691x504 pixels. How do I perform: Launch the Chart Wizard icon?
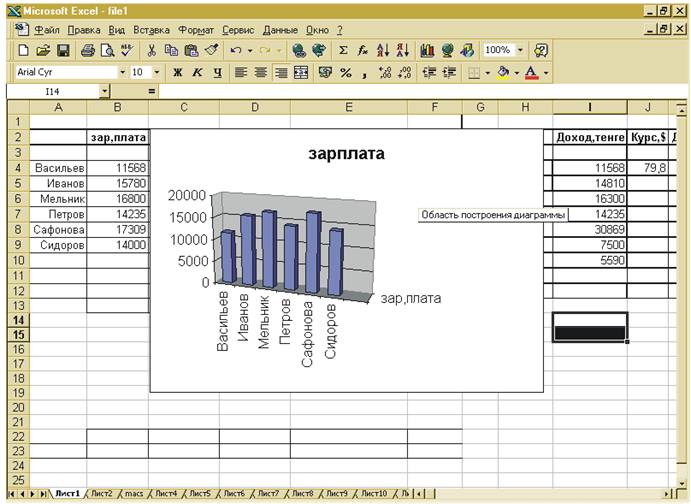pyautogui.click(x=427, y=51)
